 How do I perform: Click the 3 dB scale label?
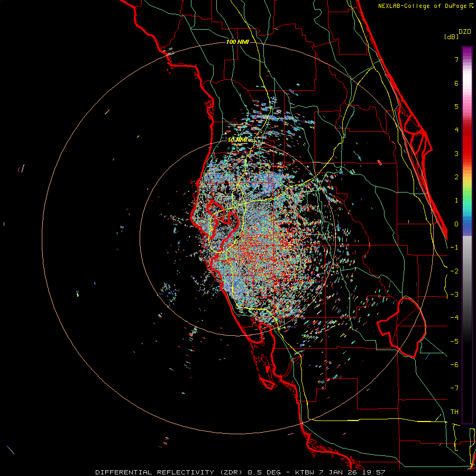click(x=456, y=153)
